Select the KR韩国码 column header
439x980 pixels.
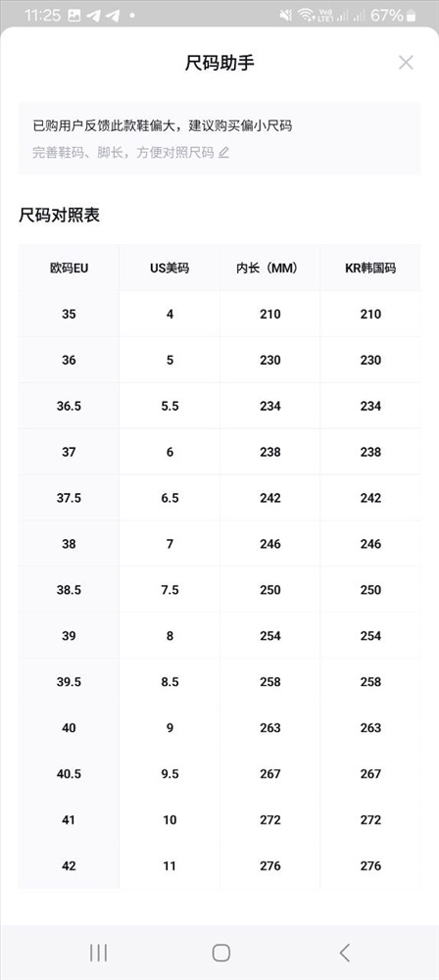(370, 269)
